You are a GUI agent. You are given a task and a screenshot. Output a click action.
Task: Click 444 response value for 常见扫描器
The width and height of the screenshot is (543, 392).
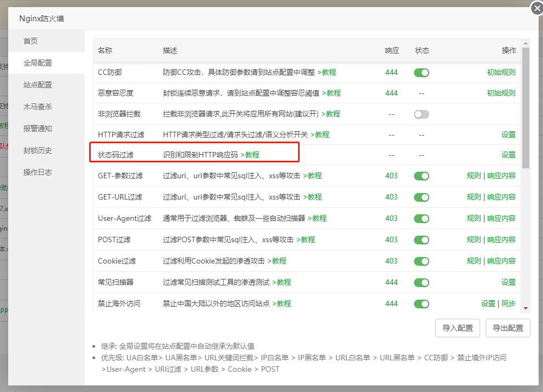tap(392, 282)
